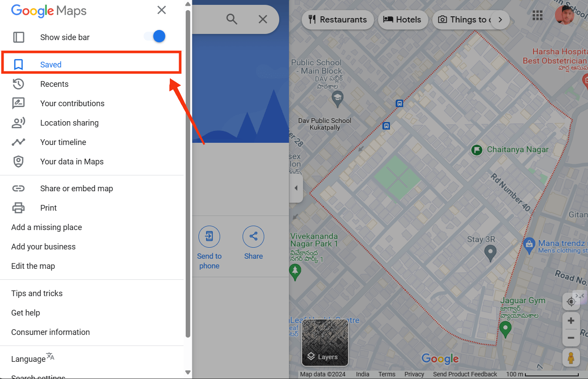Select the Restaurants chip

338,19
